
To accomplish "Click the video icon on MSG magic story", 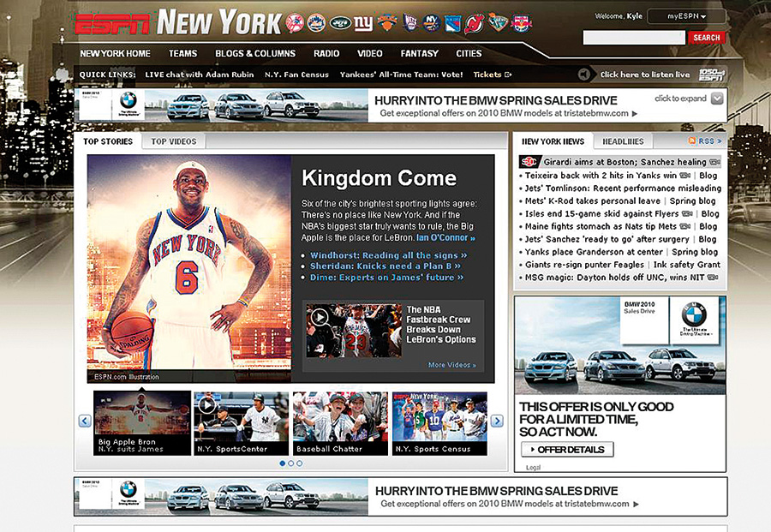I will click(x=713, y=278).
